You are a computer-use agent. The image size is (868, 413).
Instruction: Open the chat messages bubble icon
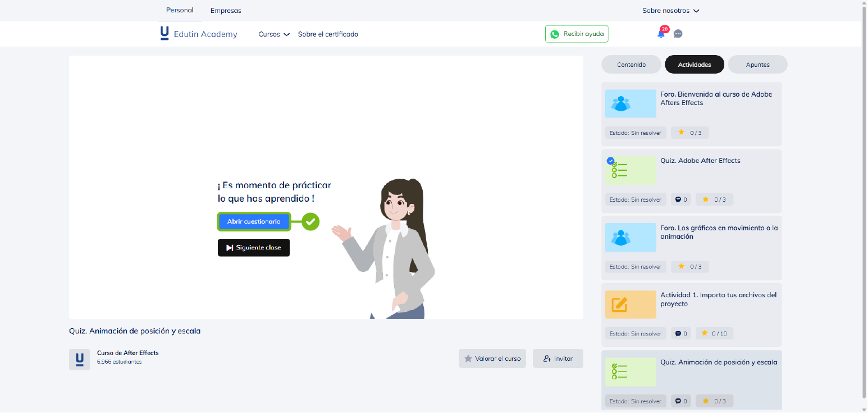[678, 34]
